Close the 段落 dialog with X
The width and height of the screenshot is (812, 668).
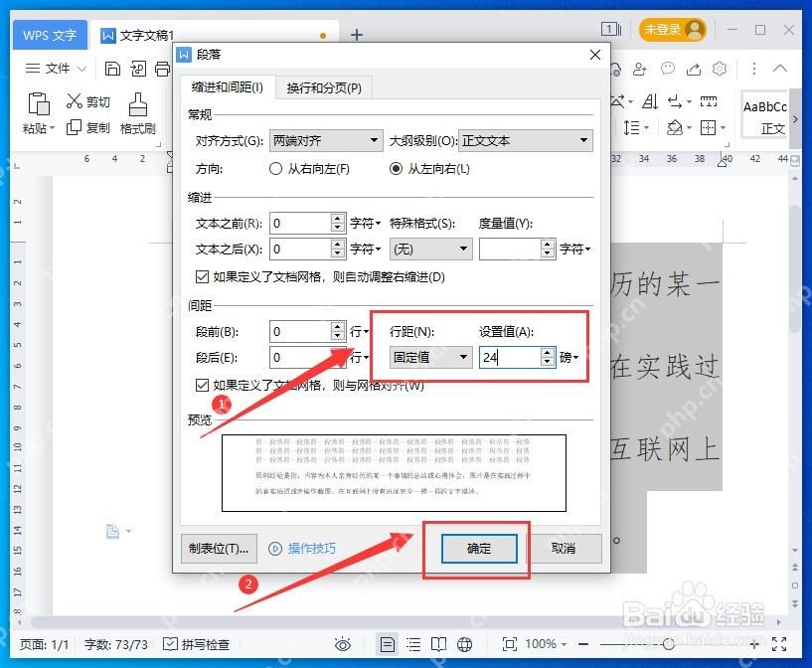click(x=595, y=55)
